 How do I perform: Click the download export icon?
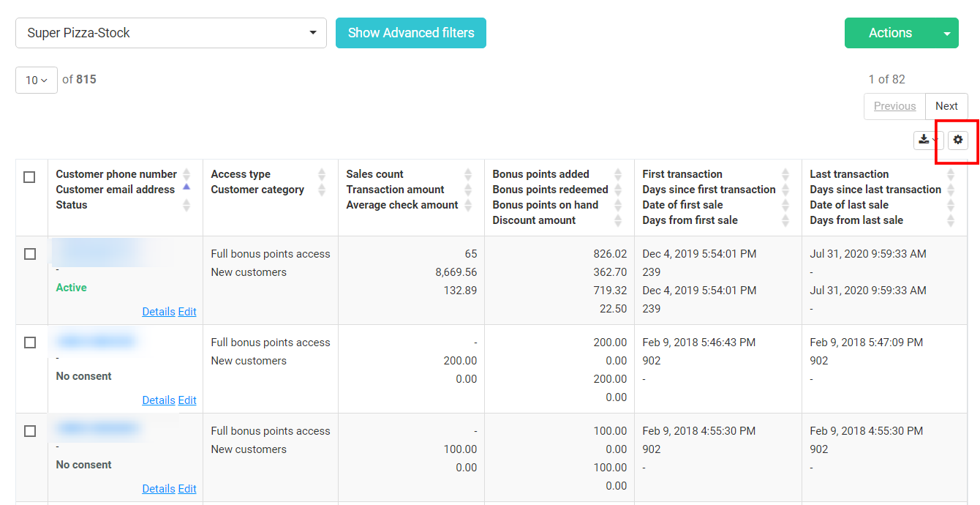coord(926,140)
